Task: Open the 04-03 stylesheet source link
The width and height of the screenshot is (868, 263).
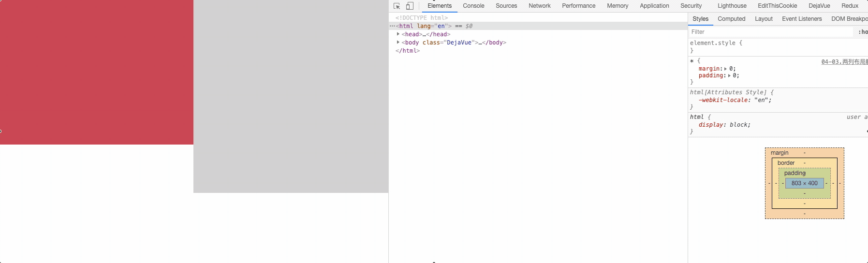Action: coord(844,62)
